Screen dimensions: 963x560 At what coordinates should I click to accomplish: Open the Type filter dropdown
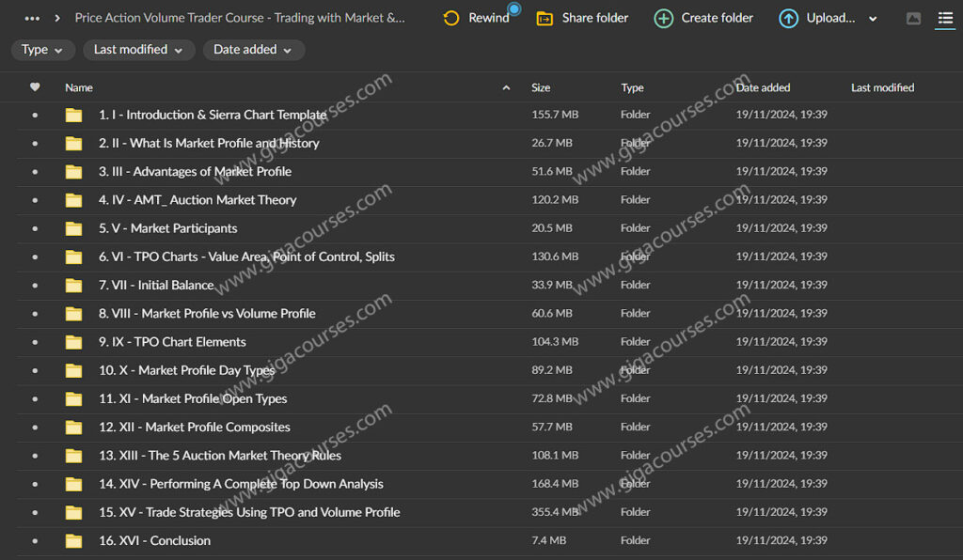43,50
